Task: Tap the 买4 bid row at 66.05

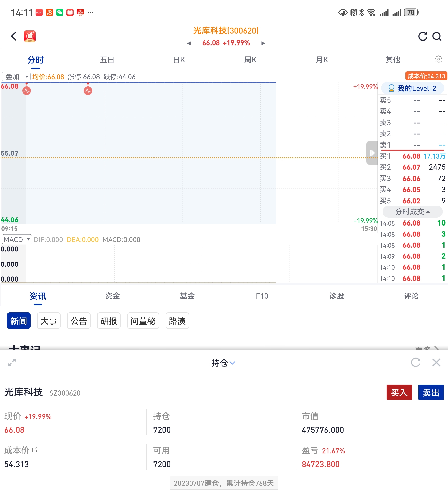Action: [x=413, y=190]
